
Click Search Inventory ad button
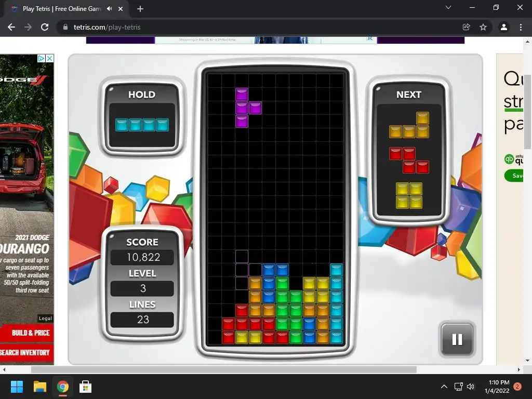pyautogui.click(x=27, y=353)
